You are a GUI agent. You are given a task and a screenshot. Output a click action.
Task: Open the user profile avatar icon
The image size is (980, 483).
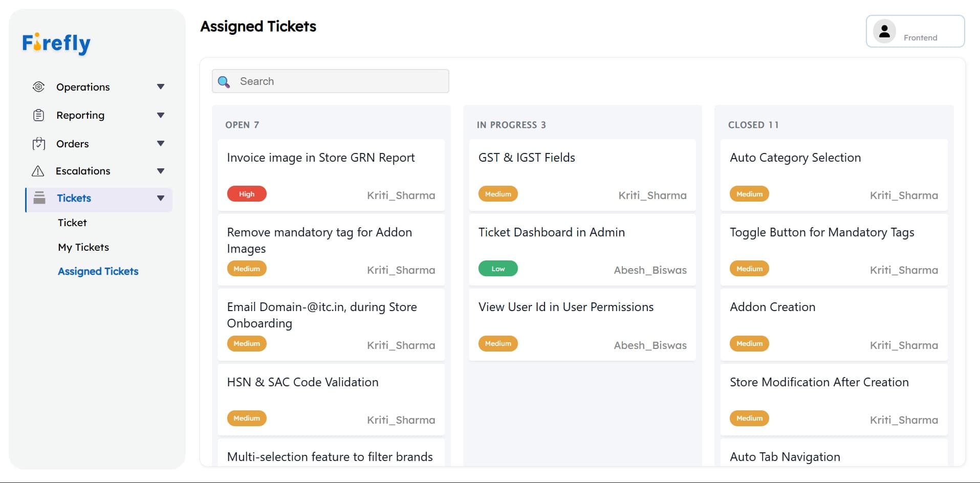(884, 31)
